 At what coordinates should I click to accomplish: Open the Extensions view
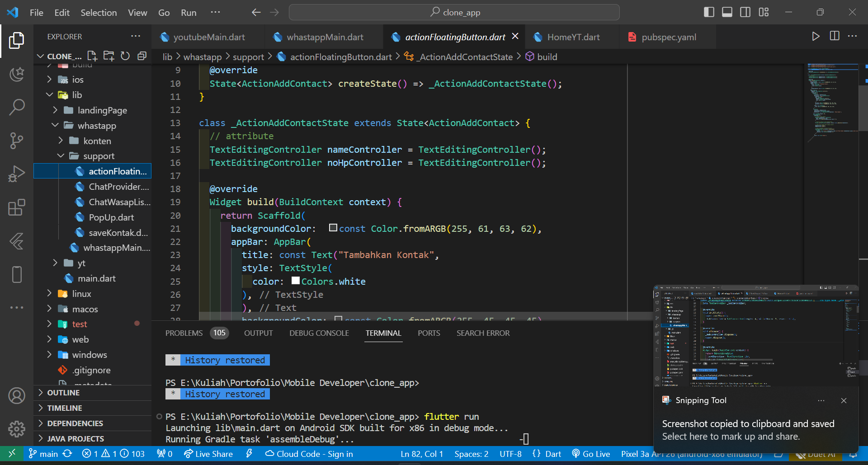pyautogui.click(x=17, y=207)
